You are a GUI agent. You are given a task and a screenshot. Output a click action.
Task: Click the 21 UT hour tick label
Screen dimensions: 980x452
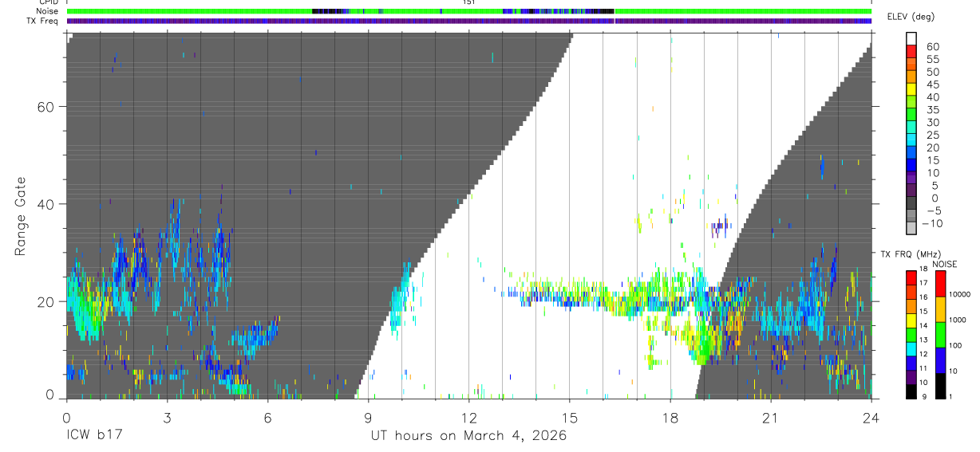[770, 417]
